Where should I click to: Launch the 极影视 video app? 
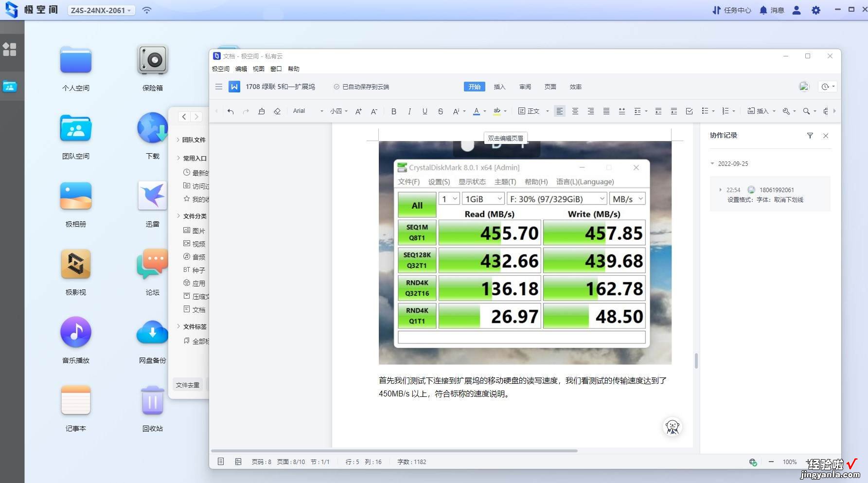[x=76, y=265]
